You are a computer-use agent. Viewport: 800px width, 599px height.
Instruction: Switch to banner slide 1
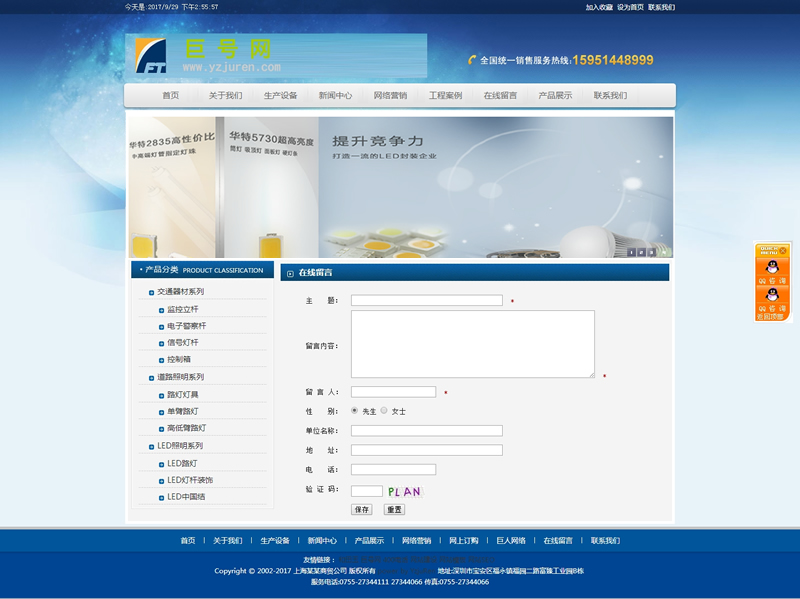(x=632, y=252)
